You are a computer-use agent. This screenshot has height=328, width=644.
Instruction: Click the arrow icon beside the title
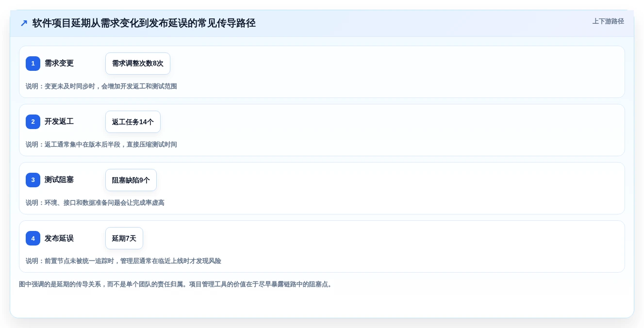[24, 23]
